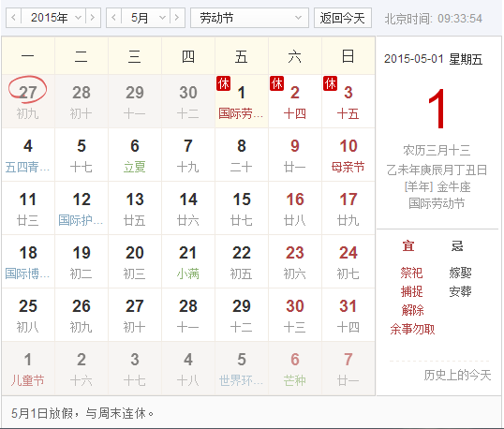Click the 休 holiday badge on May 3
Viewport: 504px width, 429px height.
[x=330, y=83]
